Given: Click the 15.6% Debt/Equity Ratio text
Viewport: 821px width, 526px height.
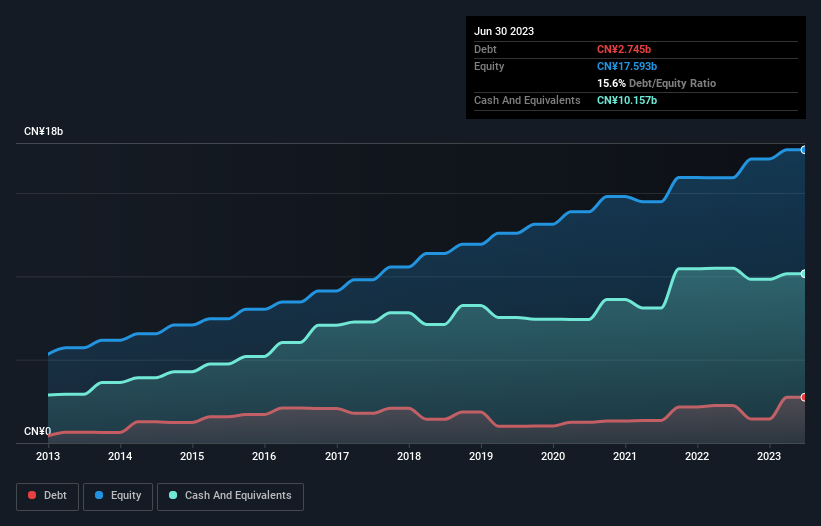Looking at the screenshot, I should (656, 83).
